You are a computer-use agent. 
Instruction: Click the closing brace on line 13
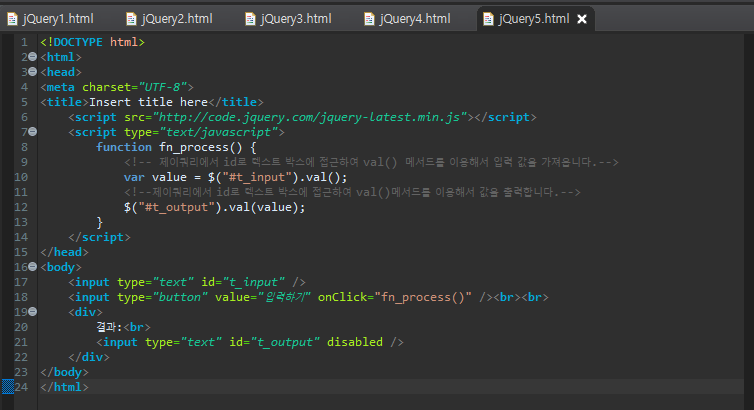pyautogui.click(x=100, y=222)
